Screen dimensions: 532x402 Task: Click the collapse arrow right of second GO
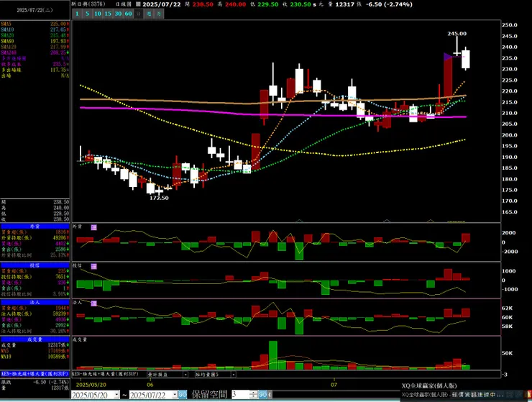[x=270, y=395]
